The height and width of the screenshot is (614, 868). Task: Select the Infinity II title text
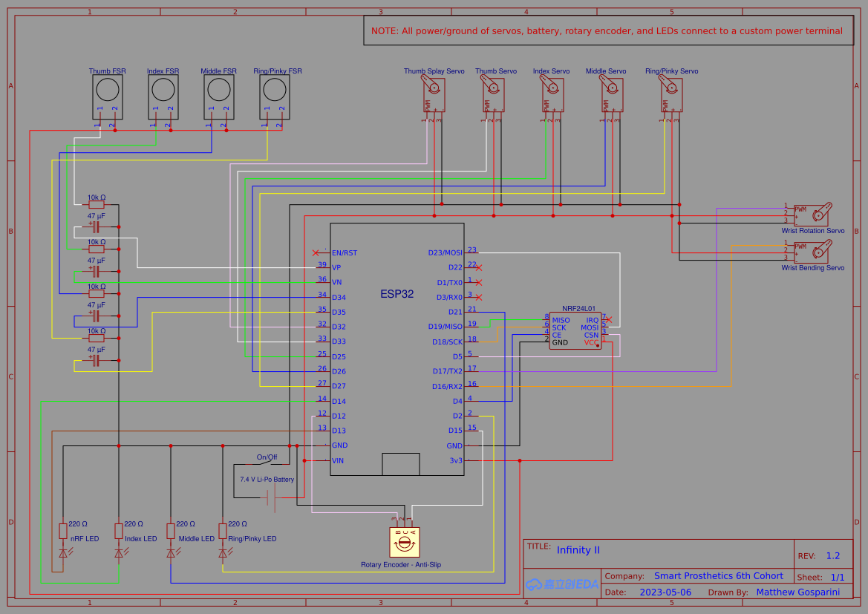pos(578,550)
